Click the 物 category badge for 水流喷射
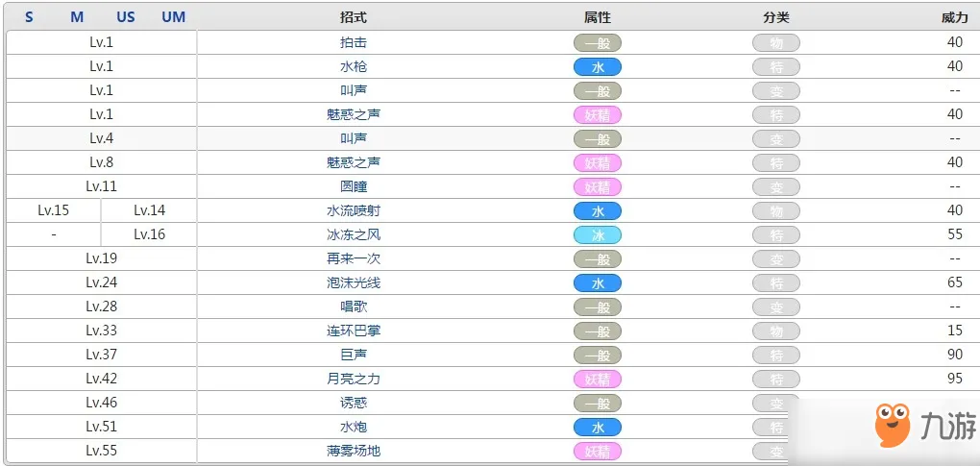980x466 pixels. [x=776, y=211]
